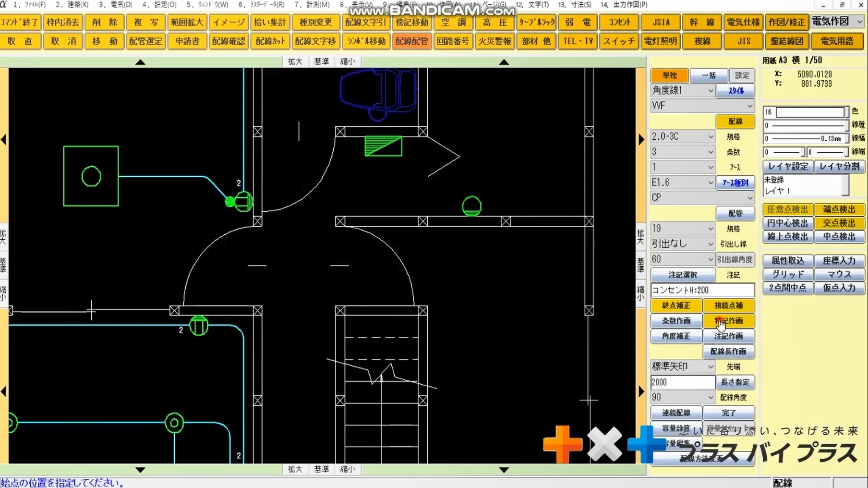Screen dimensions: 868x488
Task: Click the コンセントH:200 annotation field
Action: [702, 290]
